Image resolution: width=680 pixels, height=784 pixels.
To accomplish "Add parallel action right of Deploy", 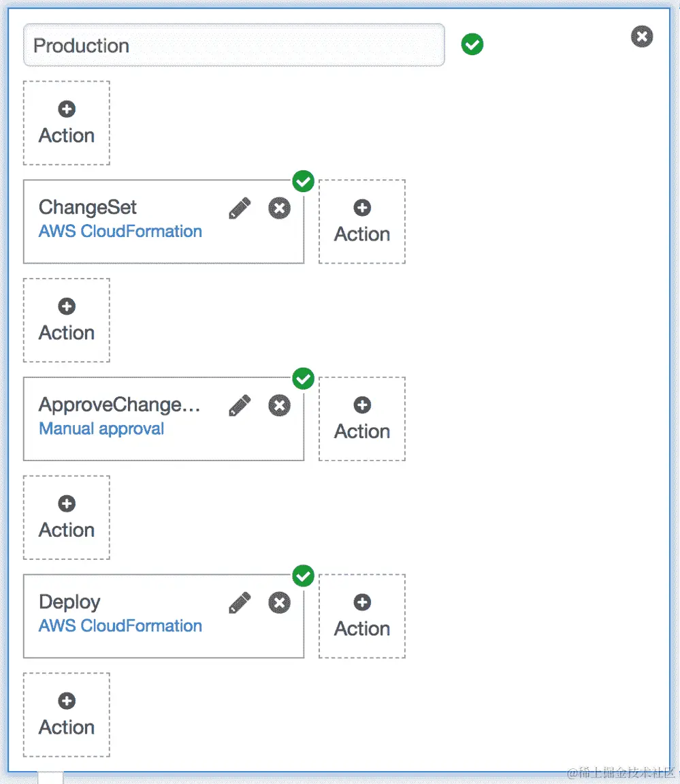I will 362,616.
